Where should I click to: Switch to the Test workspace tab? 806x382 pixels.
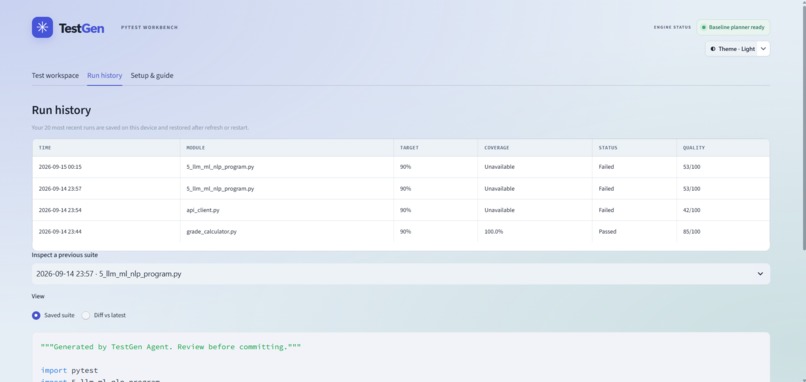click(55, 76)
